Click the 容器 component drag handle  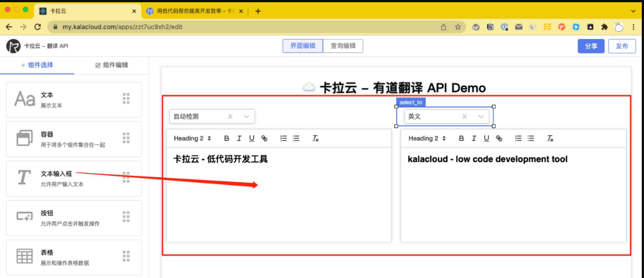pyautogui.click(x=126, y=138)
